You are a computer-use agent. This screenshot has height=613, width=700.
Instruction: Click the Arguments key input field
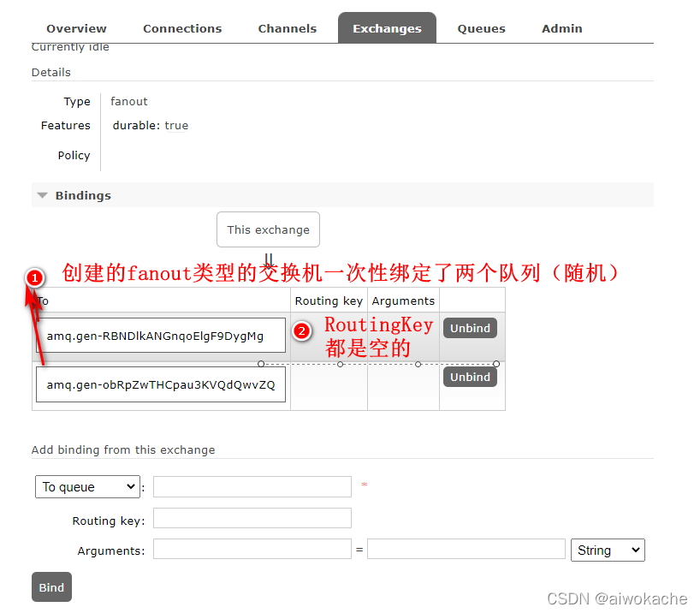point(252,549)
